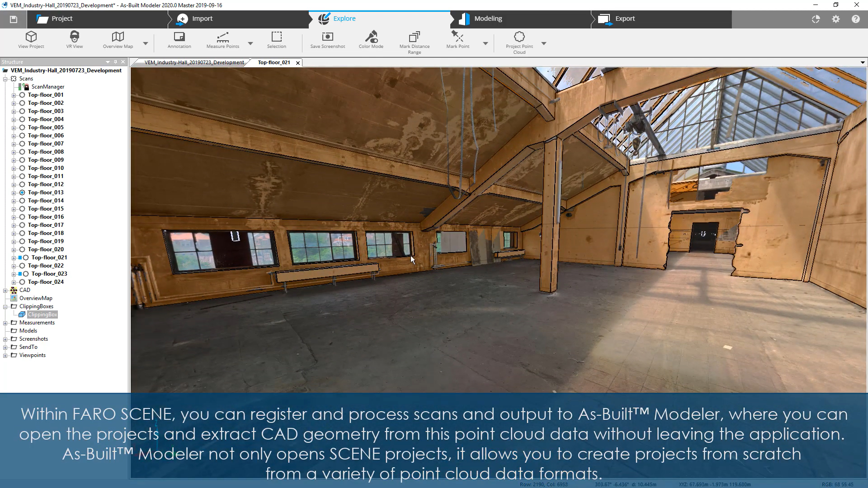Open the Overview Map tool

pyautogui.click(x=118, y=40)
